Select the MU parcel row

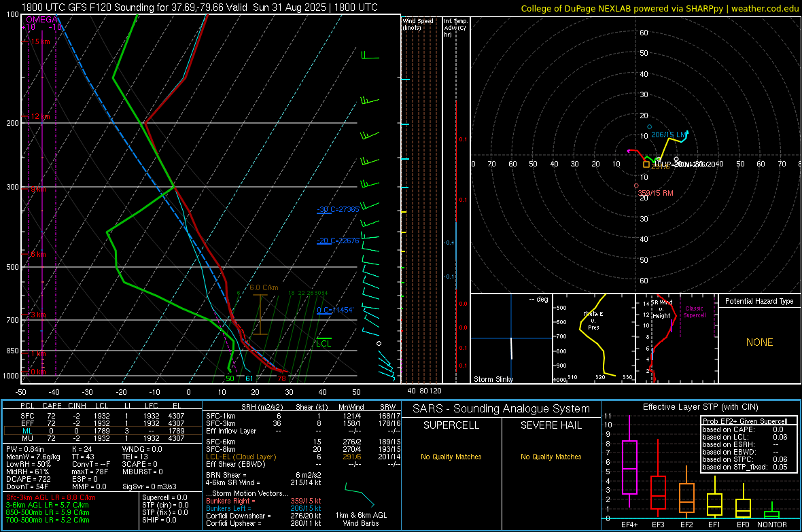click(x=103, y=438)
